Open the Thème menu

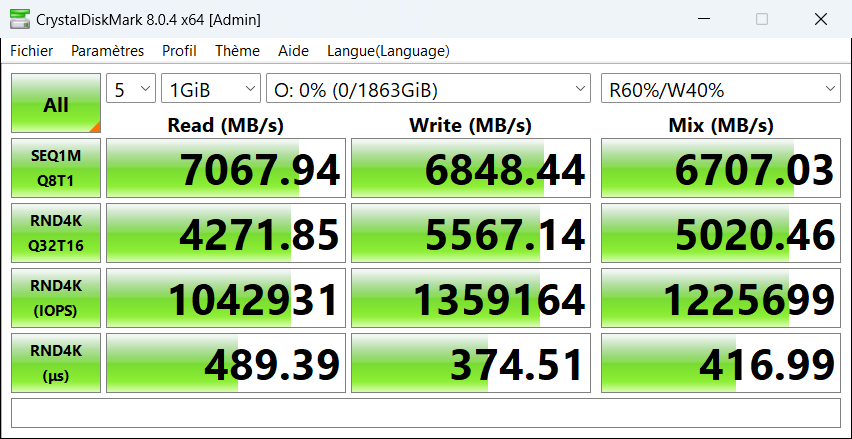237,51
